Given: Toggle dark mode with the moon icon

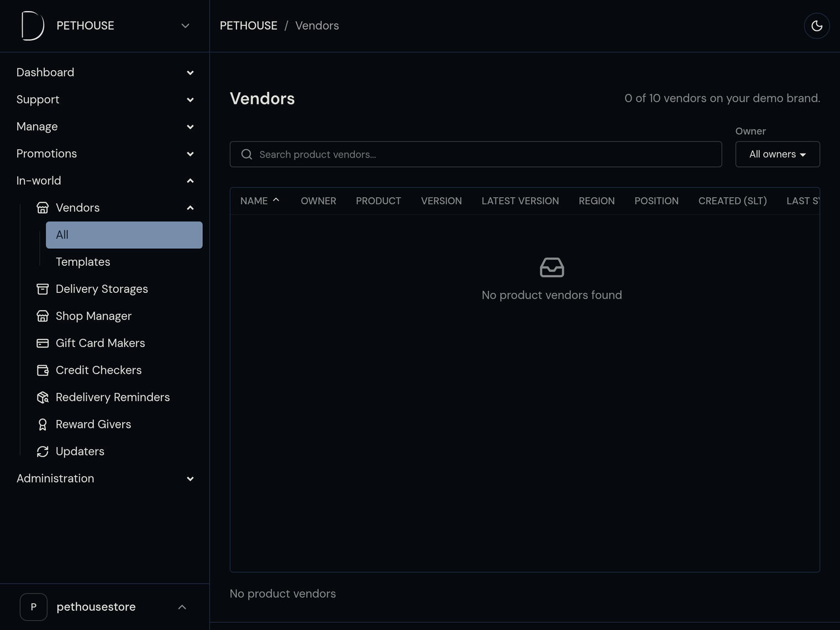Looking at the screenshot, I should [817, 26].
